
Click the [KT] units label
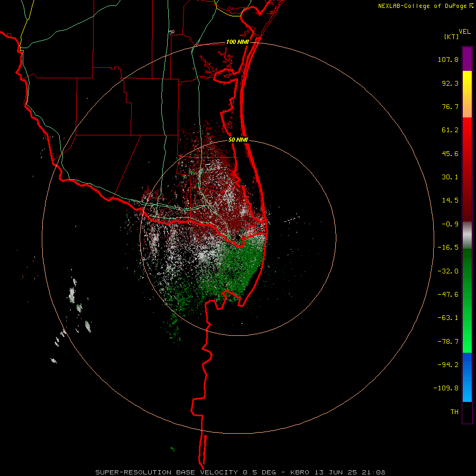pyautogui.click(x=451, y=36)
